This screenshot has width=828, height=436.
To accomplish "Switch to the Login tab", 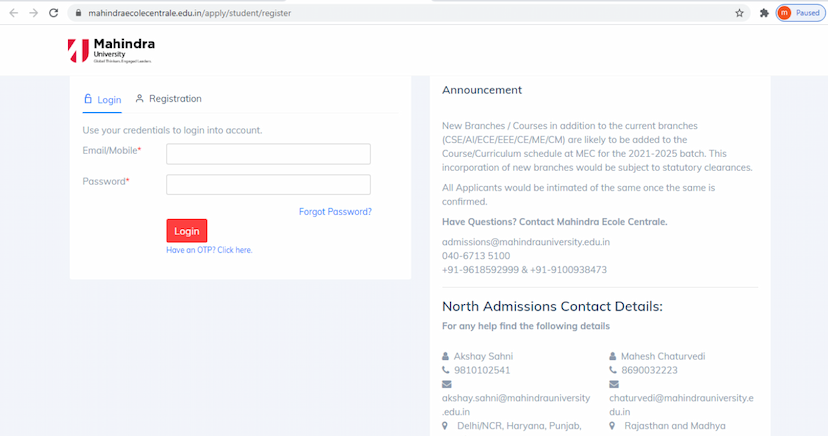I will pos(102,100).
